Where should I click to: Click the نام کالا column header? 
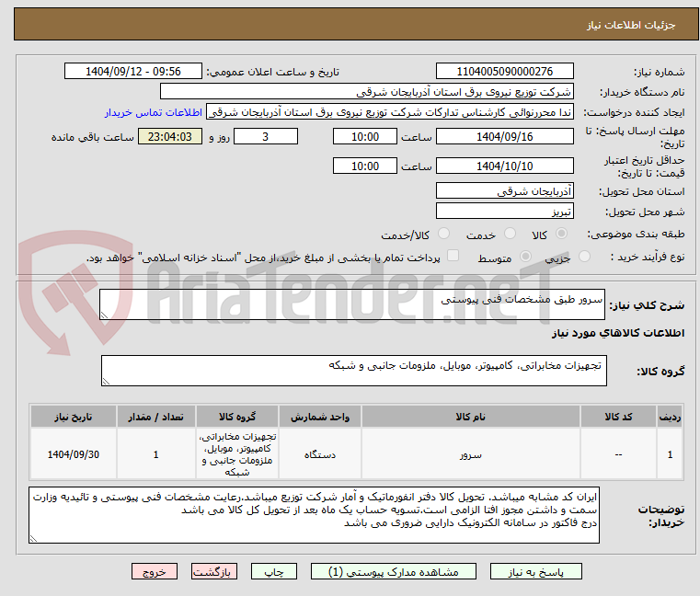471,417
